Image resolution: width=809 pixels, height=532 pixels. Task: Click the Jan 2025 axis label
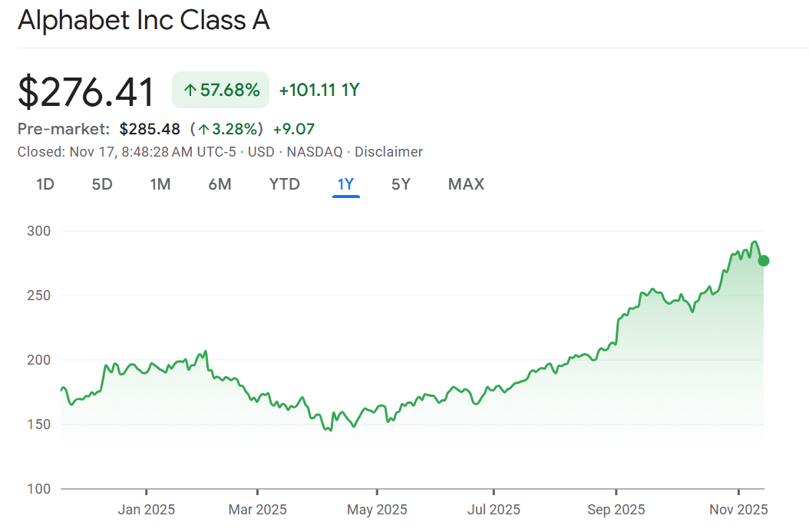146,510
